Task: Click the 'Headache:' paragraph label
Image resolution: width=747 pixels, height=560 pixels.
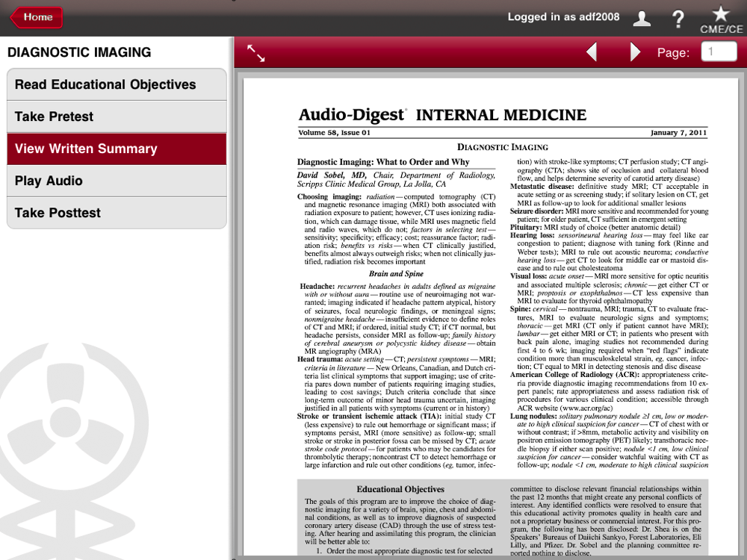Action: pyautogui.click(x=317, y=286)
